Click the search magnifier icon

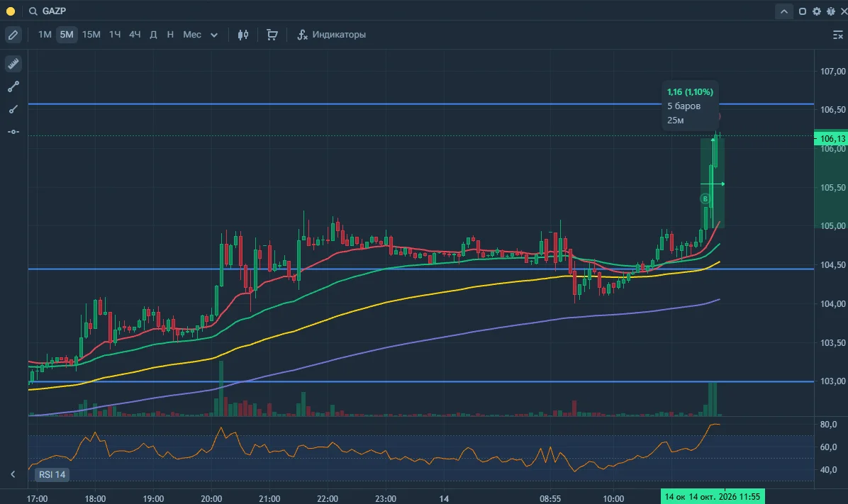click(x=33, y=11)
